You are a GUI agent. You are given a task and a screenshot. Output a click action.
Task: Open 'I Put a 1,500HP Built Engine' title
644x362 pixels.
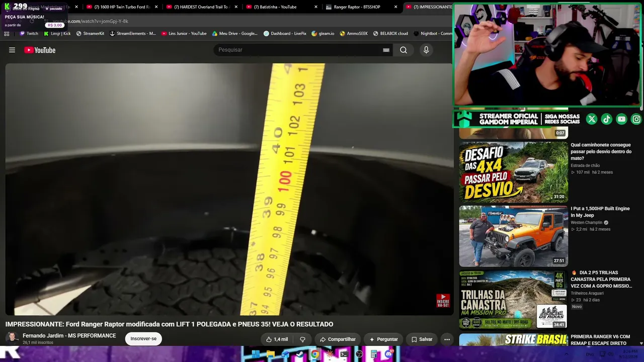pyautogui.click(x=600, y=212)
